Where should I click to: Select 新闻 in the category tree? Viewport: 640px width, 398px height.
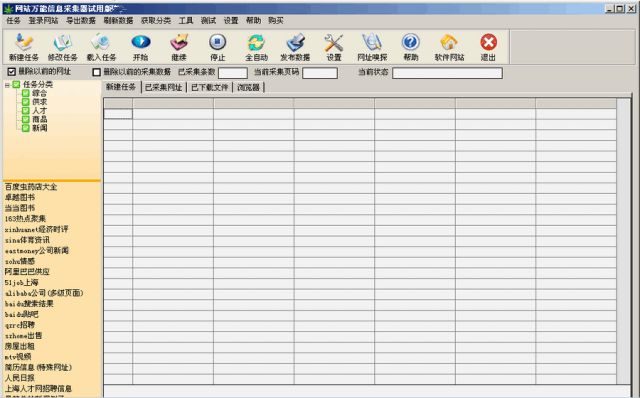pos(39,128)
